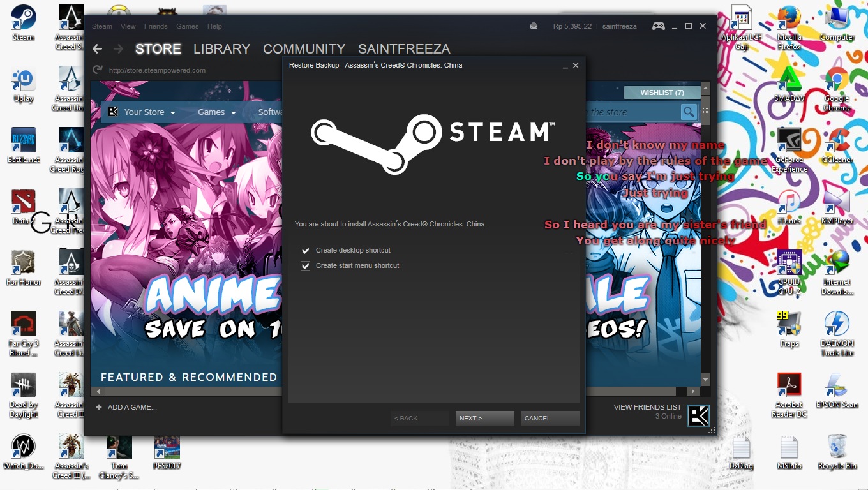The image size is (868, 490).
Task: Open Aplikasi LGF Gaji file icon
Action: coord(742,27)
